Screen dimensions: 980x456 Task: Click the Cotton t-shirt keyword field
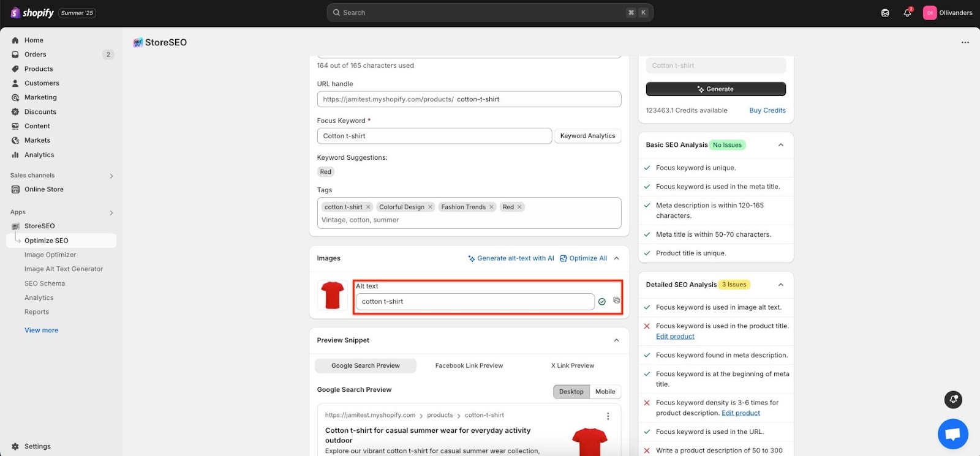point(715,65)
